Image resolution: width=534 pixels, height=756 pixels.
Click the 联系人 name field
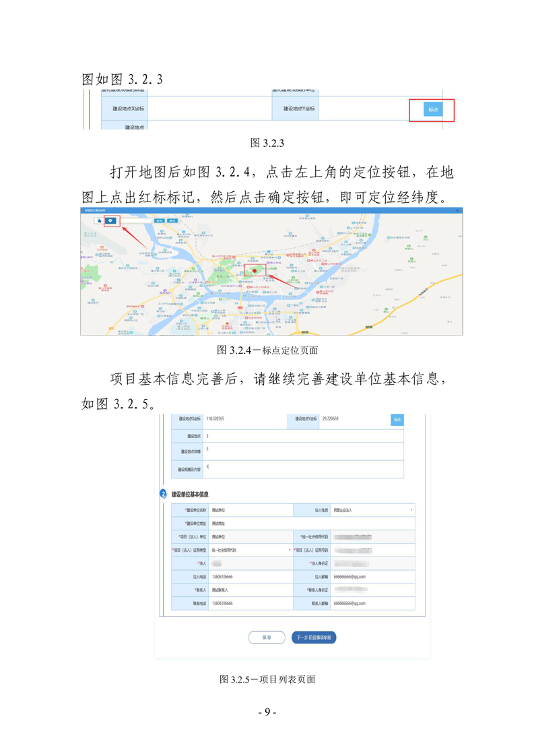tap(251, 590)
